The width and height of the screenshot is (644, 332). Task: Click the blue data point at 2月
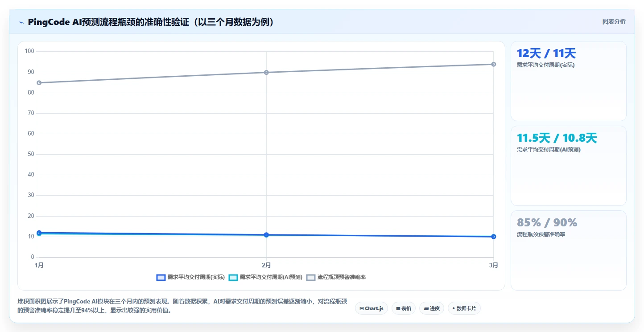266,235
